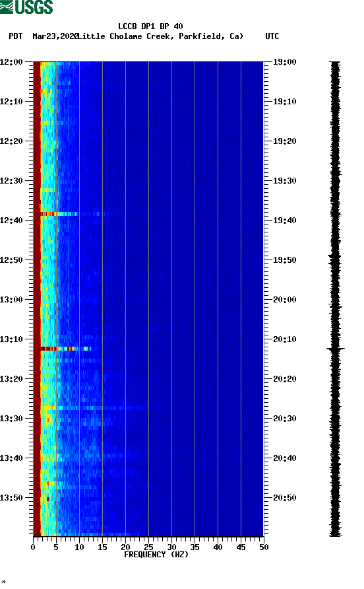The height and width of the screenshot is (589, 364).
Task: Click the 20 Hz frequency tick label
Action: (x=125, y=547)
